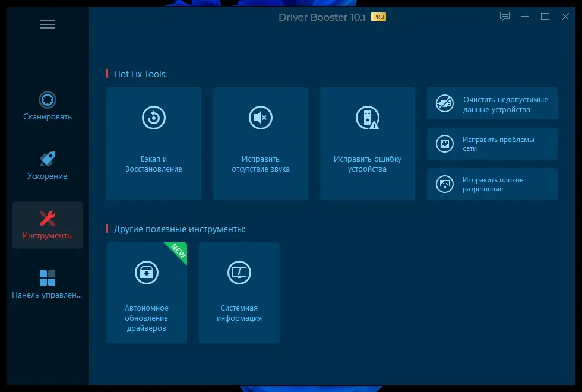582x392 pixels.
Task: Open Исправить ошибку устройства tile
Action: 368,144
